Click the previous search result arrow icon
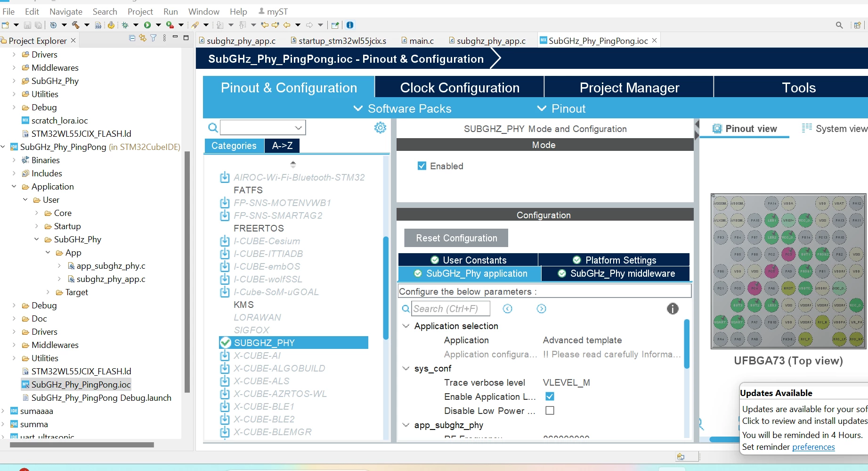Viewport: 868px width, 471px height. pos(507,309)
